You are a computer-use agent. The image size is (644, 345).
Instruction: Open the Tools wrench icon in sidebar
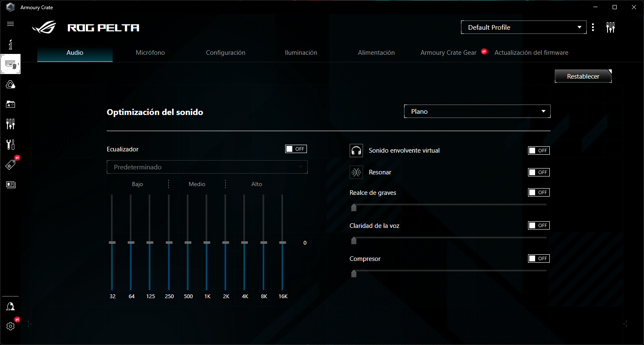coord(10,144)
